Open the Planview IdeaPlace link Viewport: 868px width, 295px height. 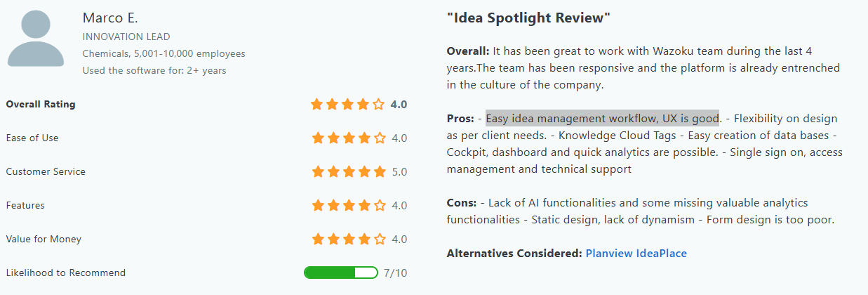pyautogui.click(x=636, y=253)
